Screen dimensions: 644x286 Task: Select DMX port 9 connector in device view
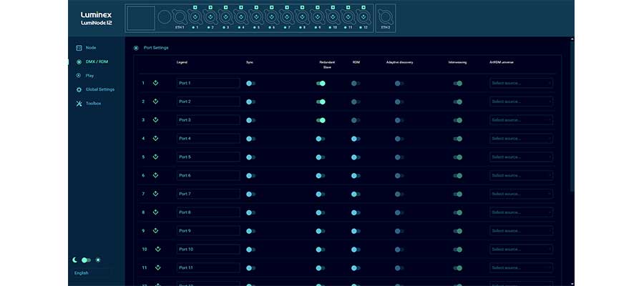tap(317, 17)
